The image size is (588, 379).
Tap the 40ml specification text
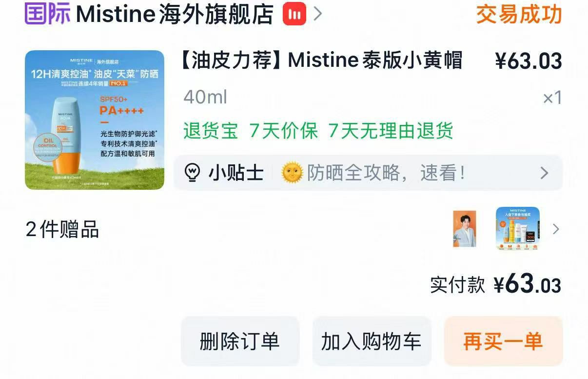(x=205, y=98)
